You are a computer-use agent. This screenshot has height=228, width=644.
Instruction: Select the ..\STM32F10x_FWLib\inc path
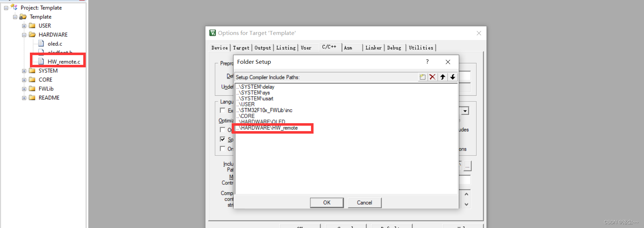pyautogui.click(x=264, y=110)
